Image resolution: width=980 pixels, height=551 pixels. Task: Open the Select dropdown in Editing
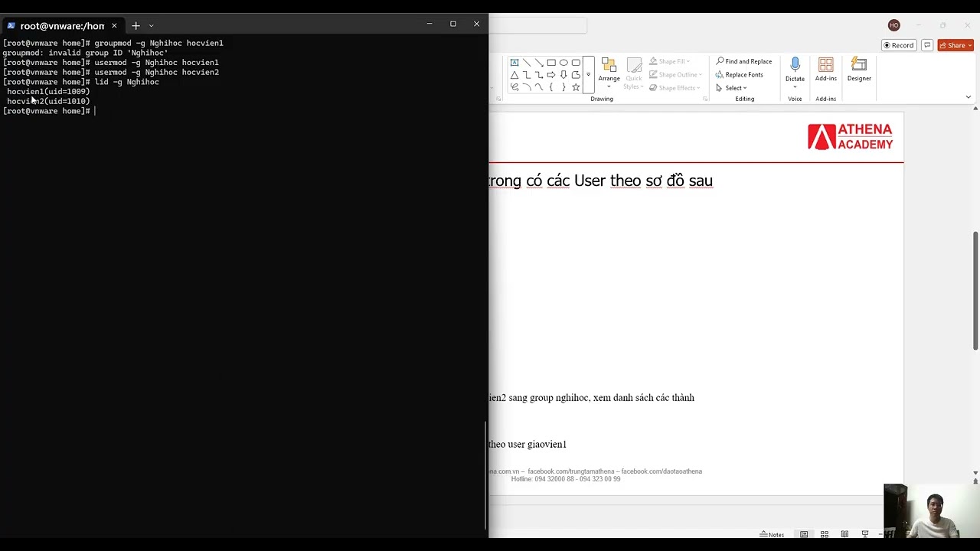(x=731, y=87)
